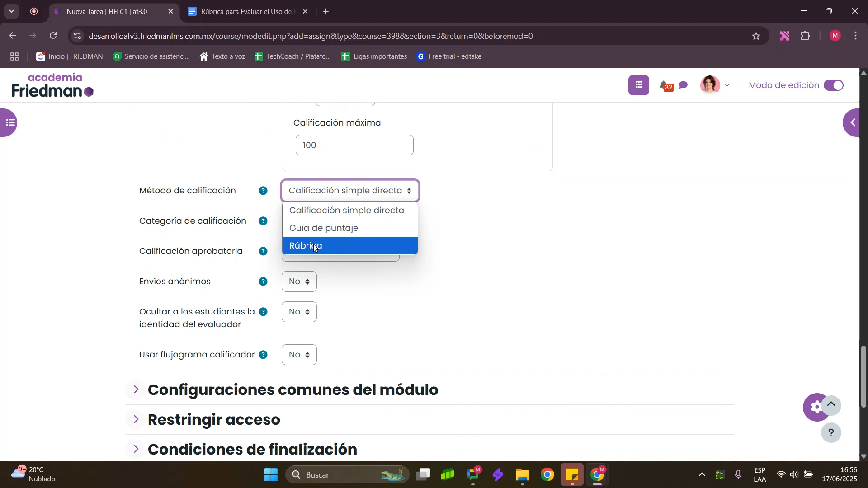
Task: Open the right block drawer arrow
Action: point(853,122)
